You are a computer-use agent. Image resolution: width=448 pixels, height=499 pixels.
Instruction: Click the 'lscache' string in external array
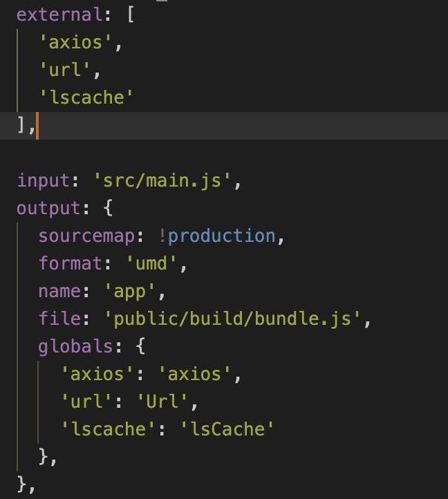pyautogui.click(x=86, y=97)
